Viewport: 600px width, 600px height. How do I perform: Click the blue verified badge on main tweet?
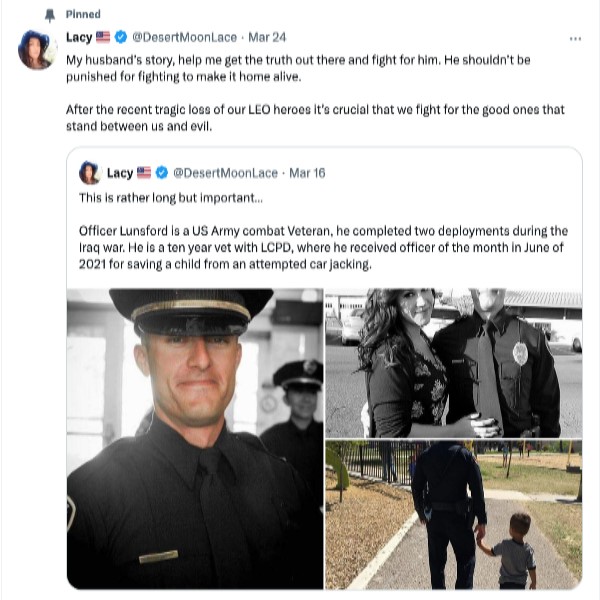coord(121,37)
